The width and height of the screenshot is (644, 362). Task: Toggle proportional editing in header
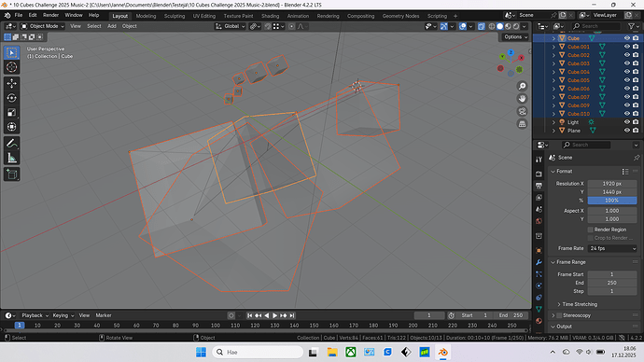coord(291,26)
